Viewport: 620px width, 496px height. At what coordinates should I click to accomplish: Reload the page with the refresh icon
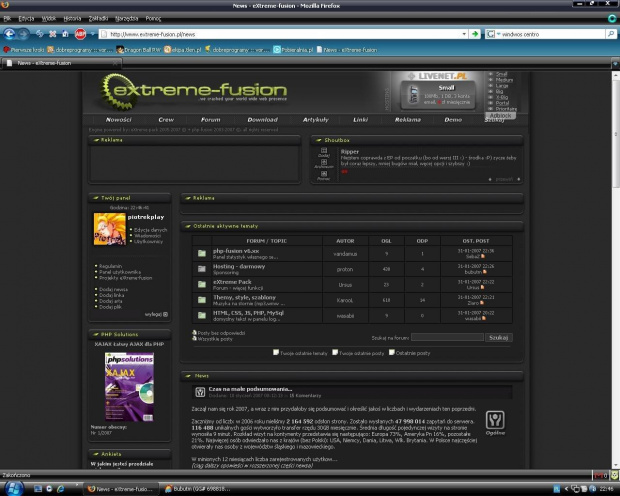[40, 34]
